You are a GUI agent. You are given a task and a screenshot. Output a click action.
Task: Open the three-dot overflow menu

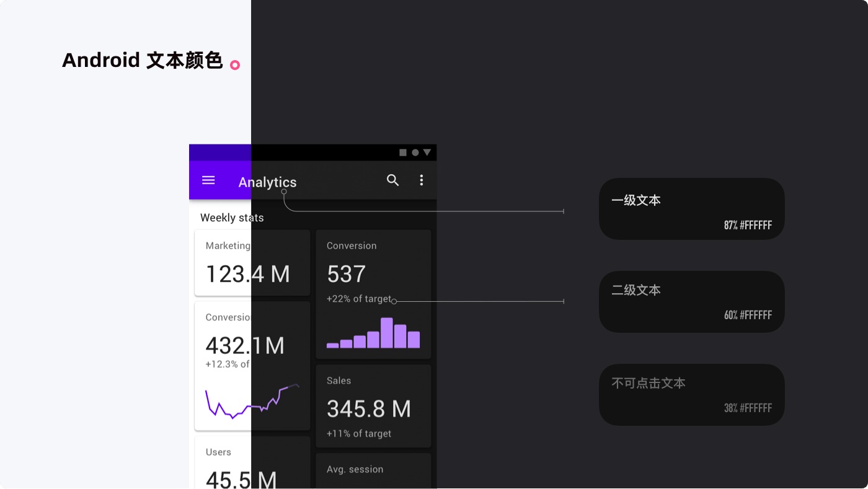[422, 180]
